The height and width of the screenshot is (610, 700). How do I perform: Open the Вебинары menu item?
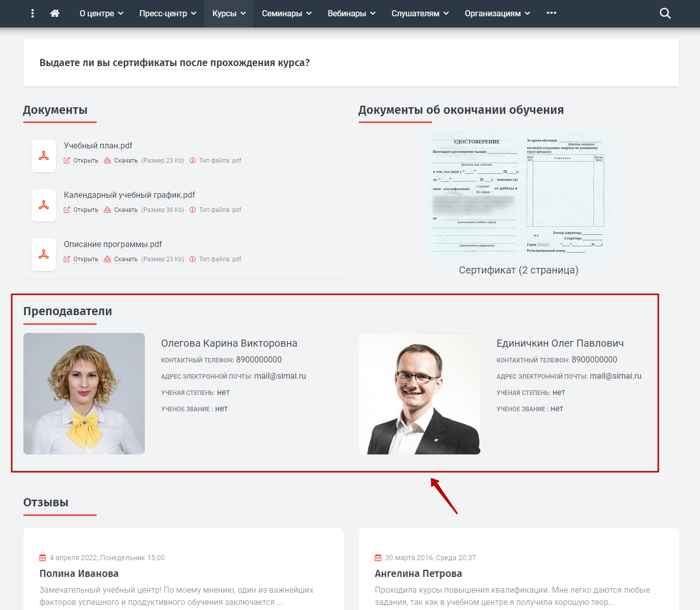[x=351, y=13]
